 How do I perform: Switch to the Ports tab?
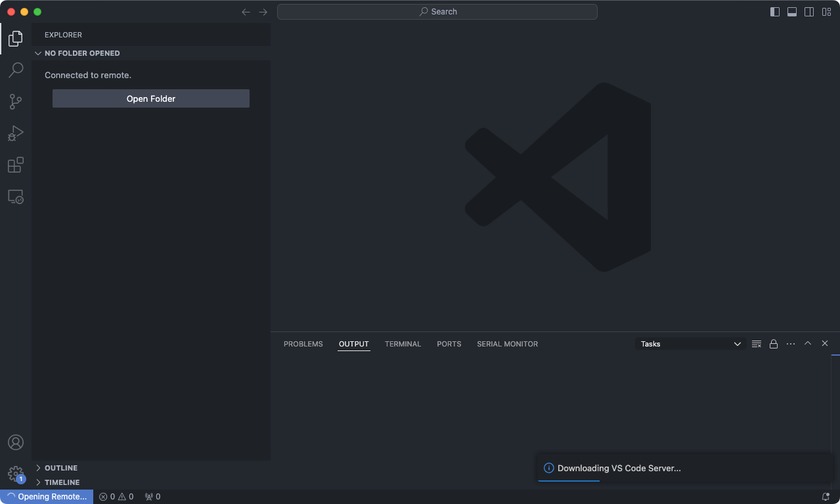point(449,344)
